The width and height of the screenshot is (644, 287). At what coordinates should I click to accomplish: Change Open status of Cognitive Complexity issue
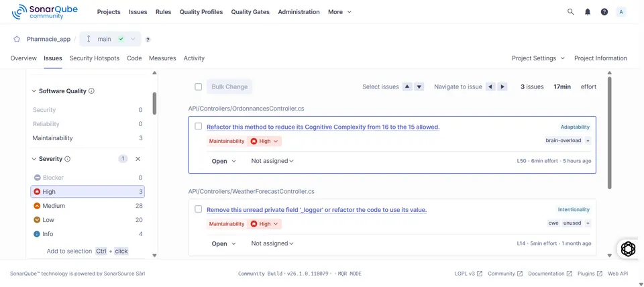pos(224,162)
